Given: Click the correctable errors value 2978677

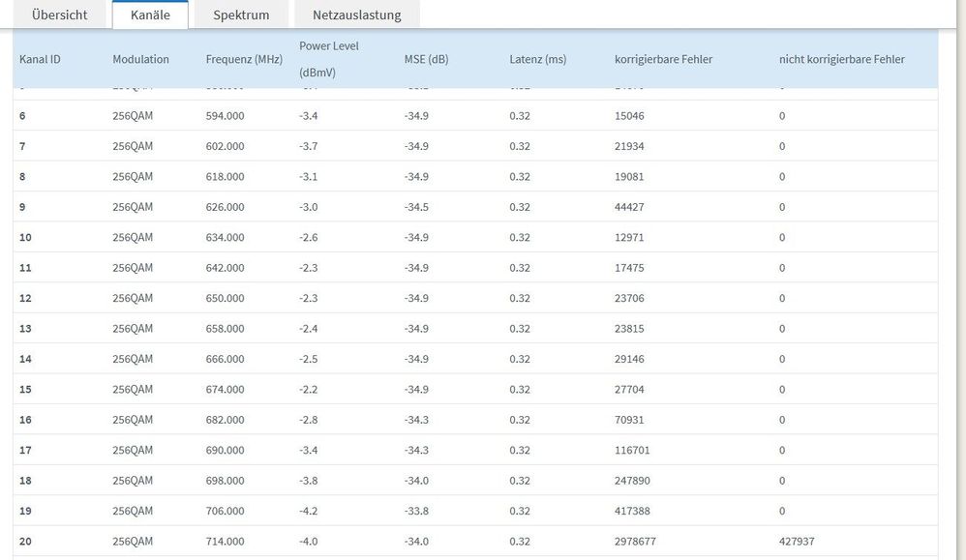Looking at the screenshot, I should (x=635, y=542).
